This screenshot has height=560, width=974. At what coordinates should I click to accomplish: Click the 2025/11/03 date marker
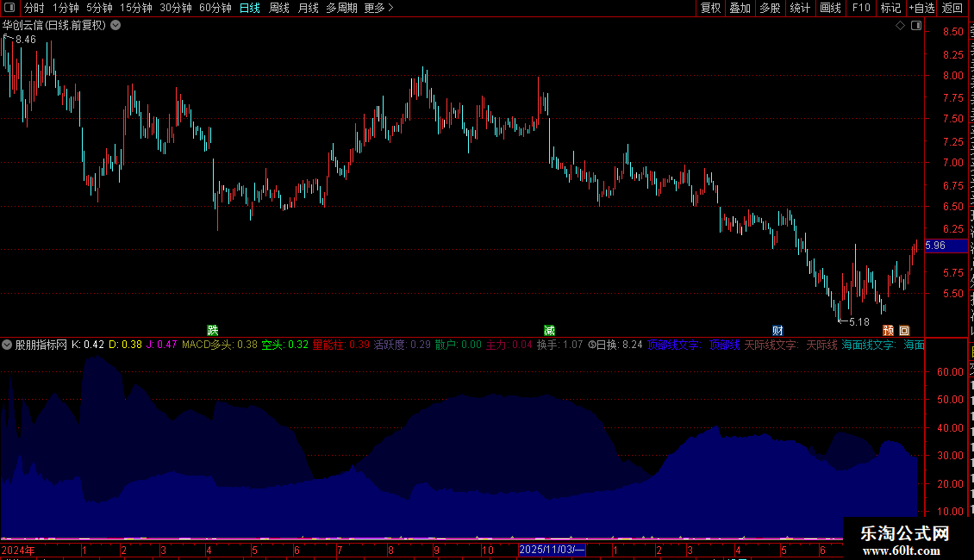[x=552, y=550]
